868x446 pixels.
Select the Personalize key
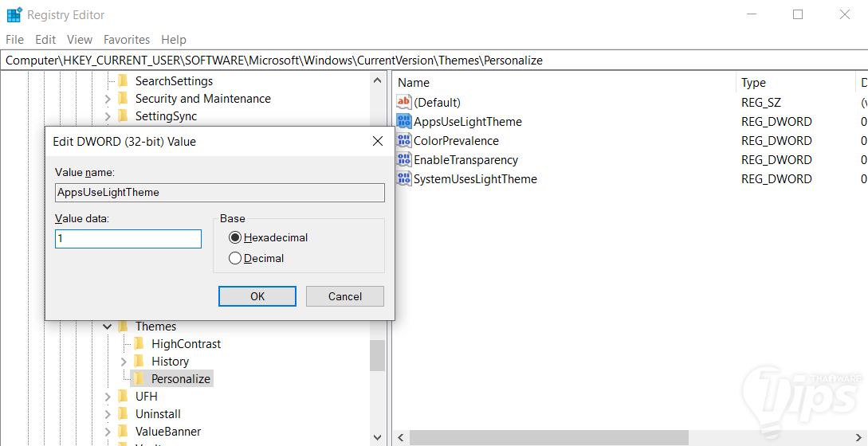[x=181, y=379]
